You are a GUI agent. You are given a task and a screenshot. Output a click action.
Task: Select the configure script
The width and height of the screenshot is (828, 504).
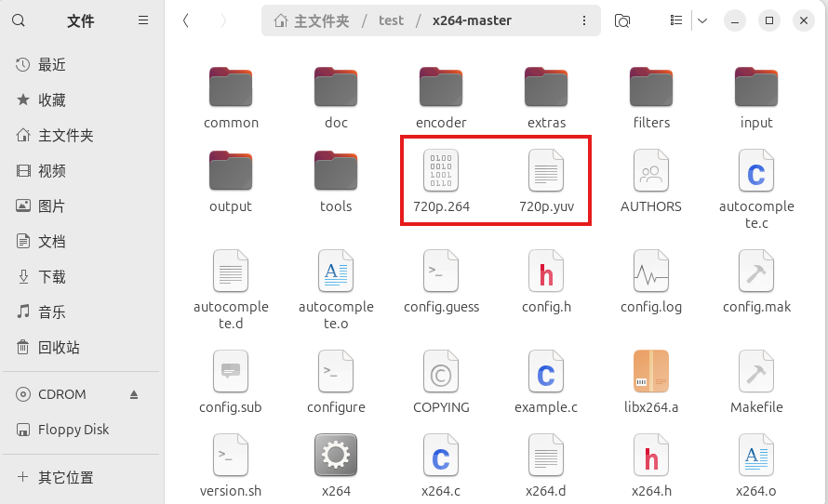tap(336, 382)
